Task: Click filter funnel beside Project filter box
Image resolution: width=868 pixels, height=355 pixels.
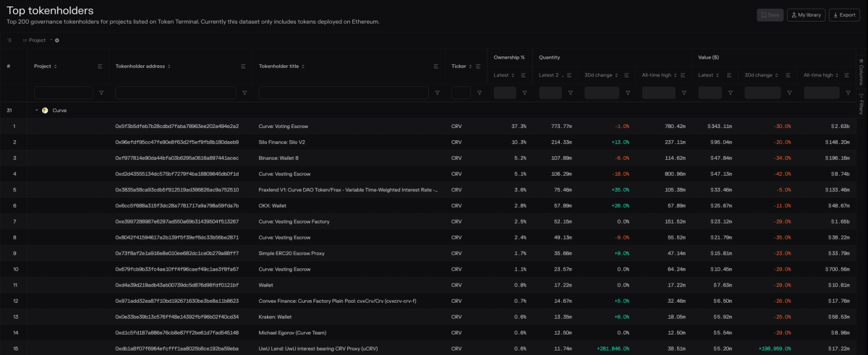Action: (101, 93)
